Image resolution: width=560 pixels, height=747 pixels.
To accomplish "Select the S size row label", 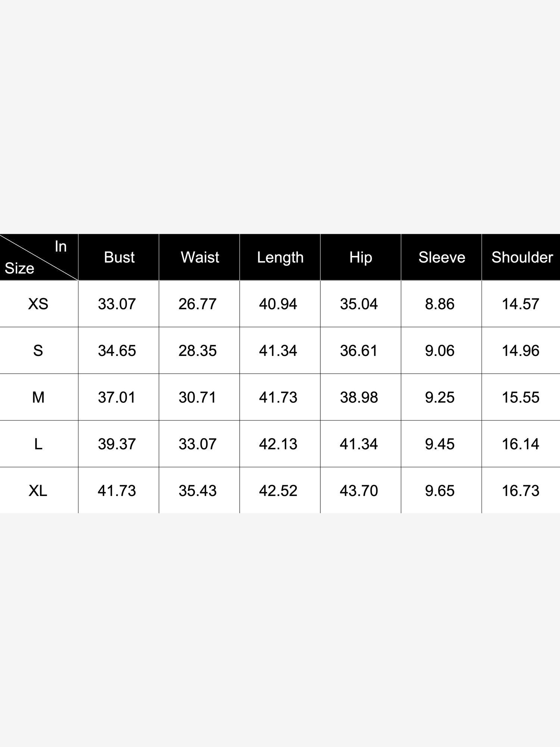I will click(38, 351).
